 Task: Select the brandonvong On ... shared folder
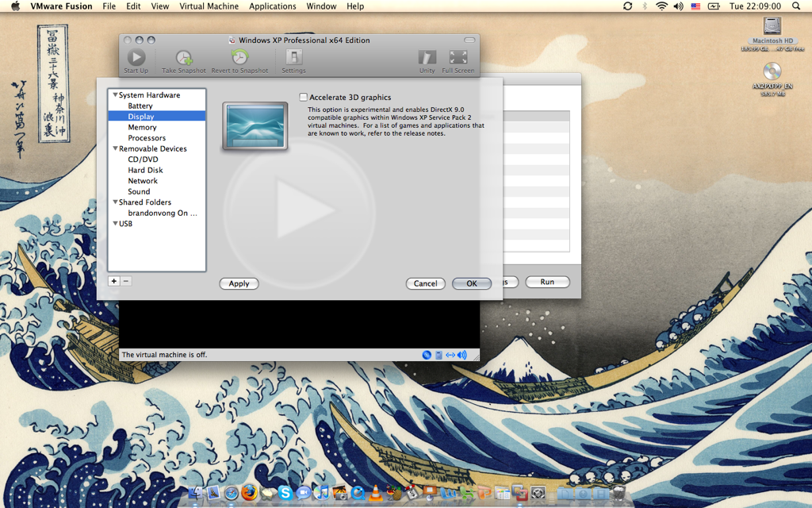pos(157,213)
